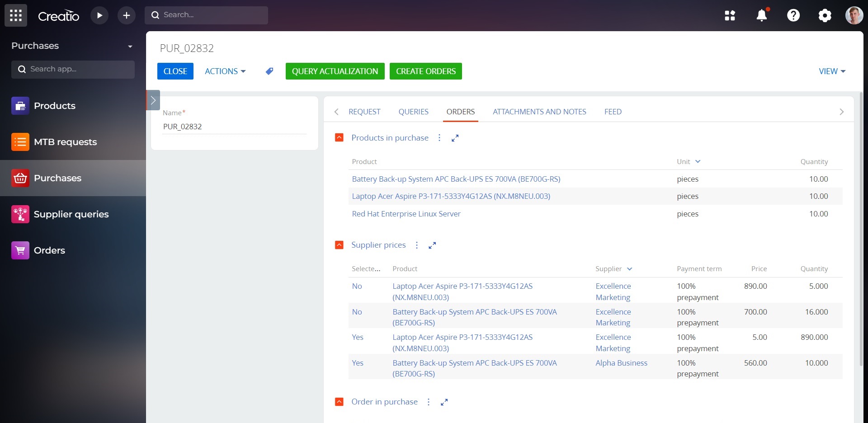Click the global Search field
This screenshot has height=423, width=868.
pos(206,15)
